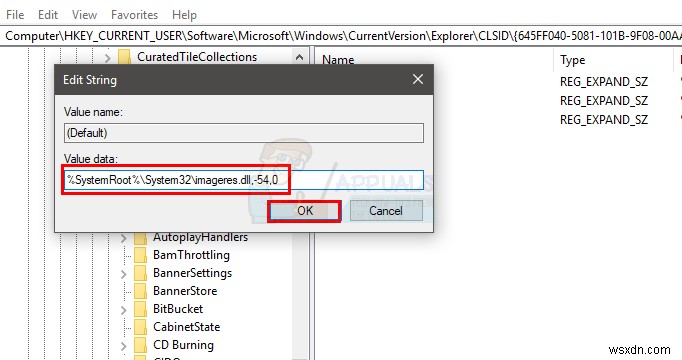Image resolution: width=682 pixels, height=360 pixels.
Task: Select the CabinetState folder icon
Action: tap(140, 327)
